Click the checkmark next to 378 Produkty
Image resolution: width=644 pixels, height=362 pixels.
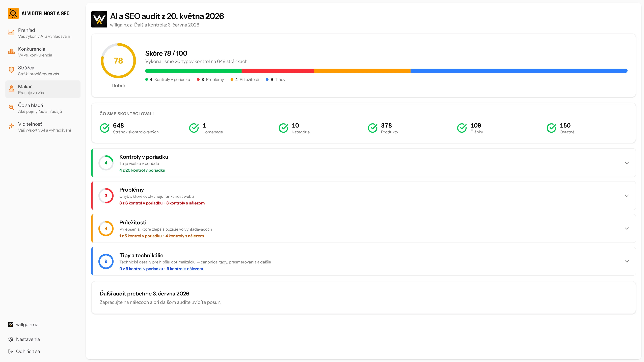coord(373,128)
